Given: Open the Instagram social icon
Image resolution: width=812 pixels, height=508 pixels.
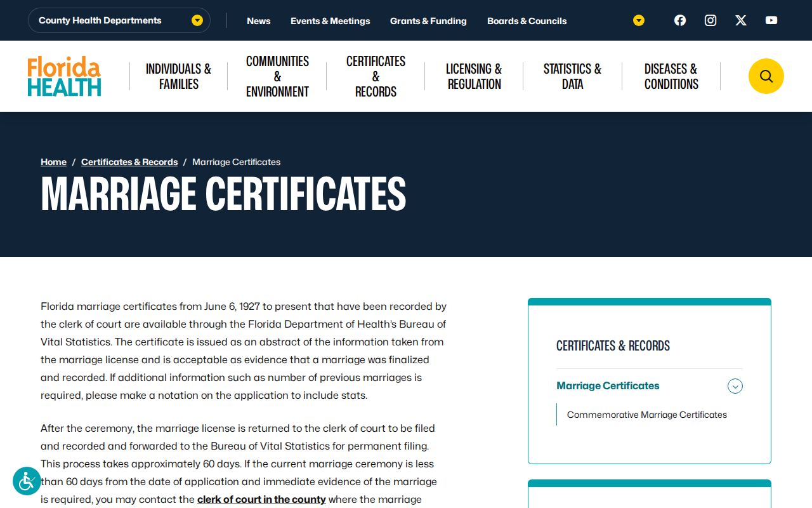Looking at the screenshot, I should pos(710,20).
